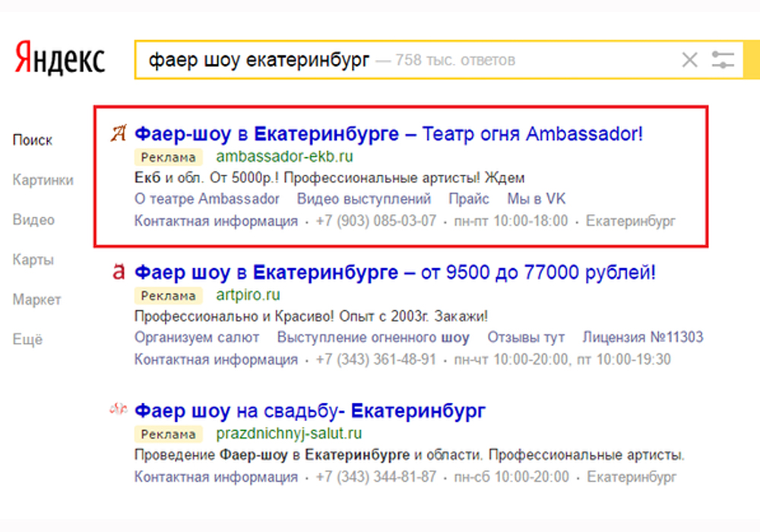Click the Реклама label next to prazdnichnyj-salut.ru
The height and width of the screenshot is (532, 760).
click(x=168, y=434)
